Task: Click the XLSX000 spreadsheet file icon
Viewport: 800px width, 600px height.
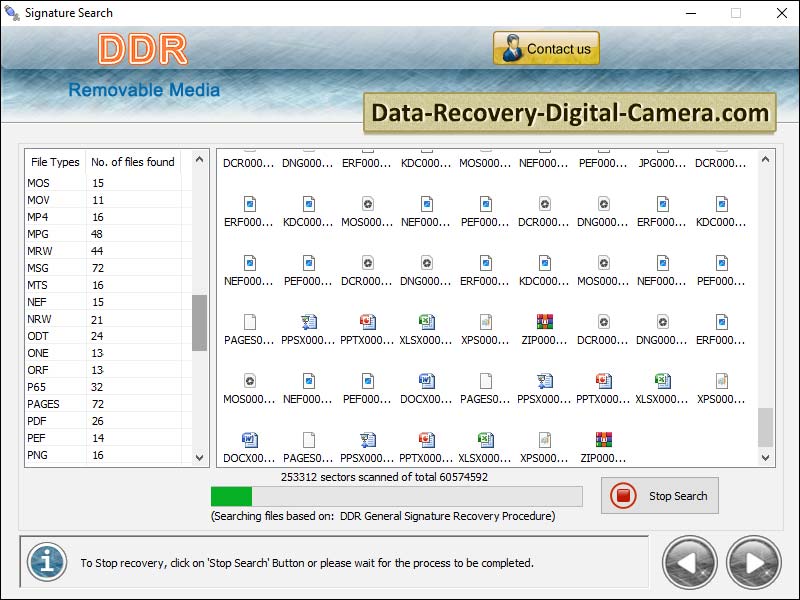Action: [428, 322]
